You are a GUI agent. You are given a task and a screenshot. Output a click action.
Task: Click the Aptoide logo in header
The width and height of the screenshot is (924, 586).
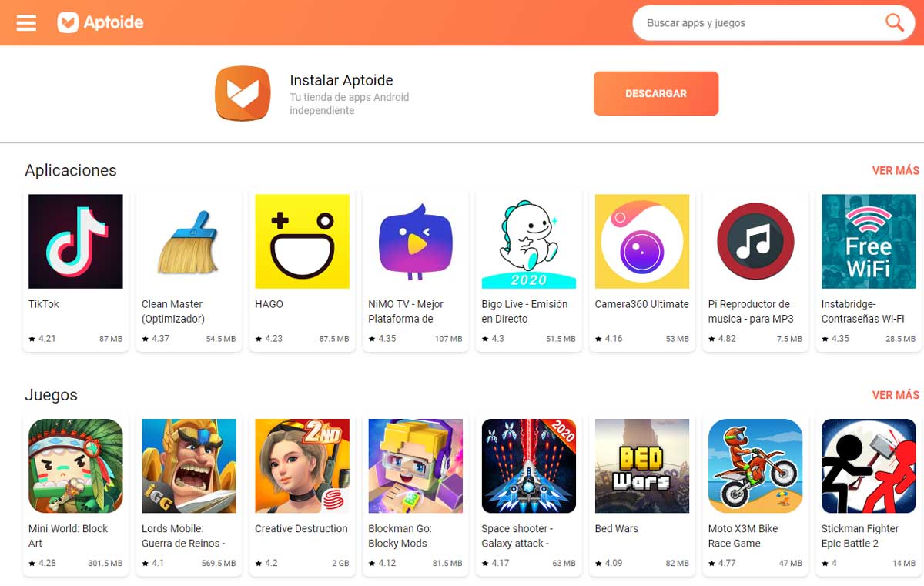101,22
